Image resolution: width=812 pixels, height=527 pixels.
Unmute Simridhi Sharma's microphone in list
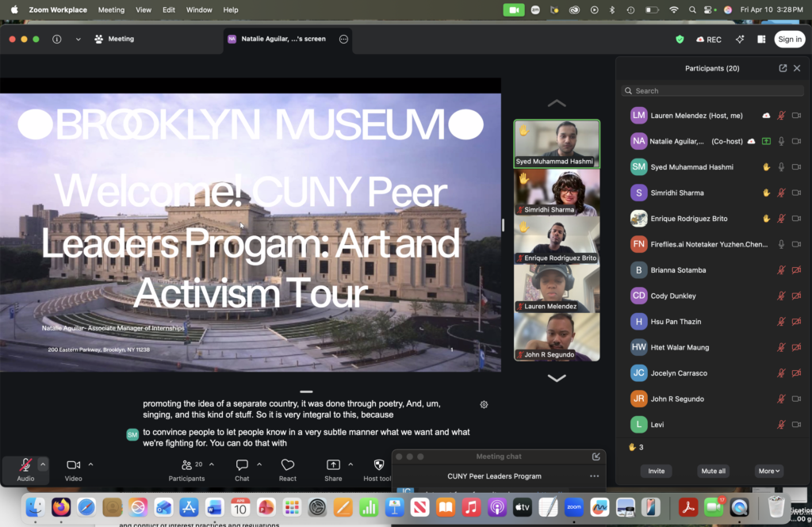pyautogui.click(x=781, y=193)
